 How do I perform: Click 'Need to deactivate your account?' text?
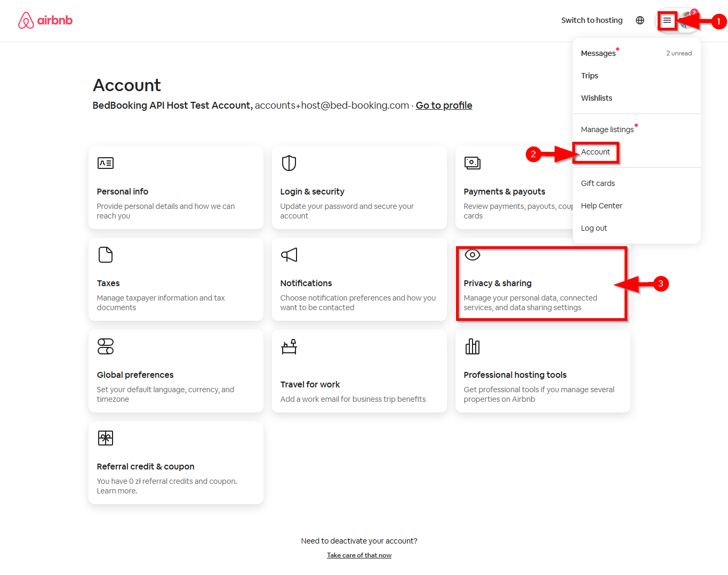coord(359,541)
